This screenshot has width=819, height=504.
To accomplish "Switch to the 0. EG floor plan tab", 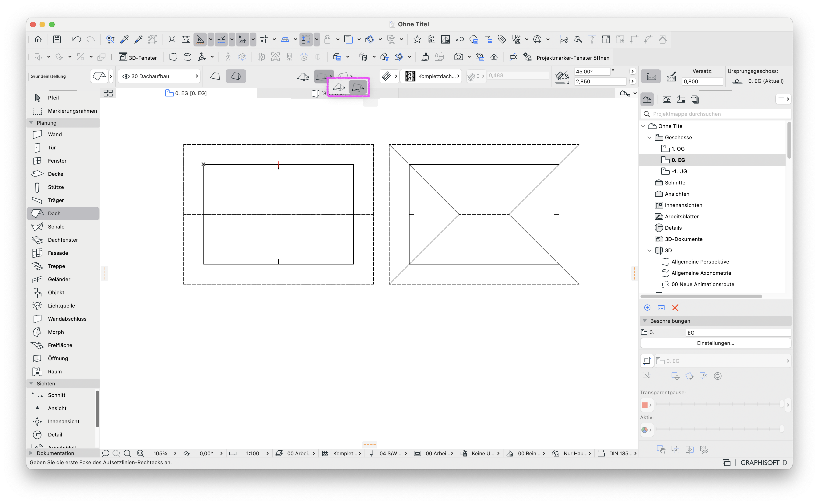I will [x=186, y=93].
